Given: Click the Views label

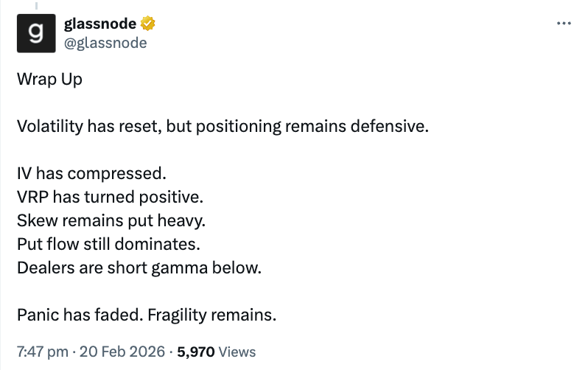Looking at the screenshot, I should point(237,352).
